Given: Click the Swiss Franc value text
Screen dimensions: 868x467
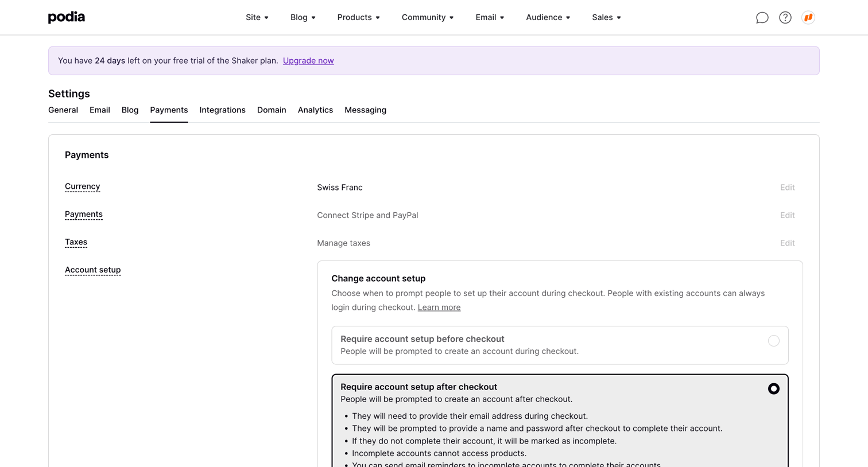Looking at the screenshot, I should pos(340,188).
